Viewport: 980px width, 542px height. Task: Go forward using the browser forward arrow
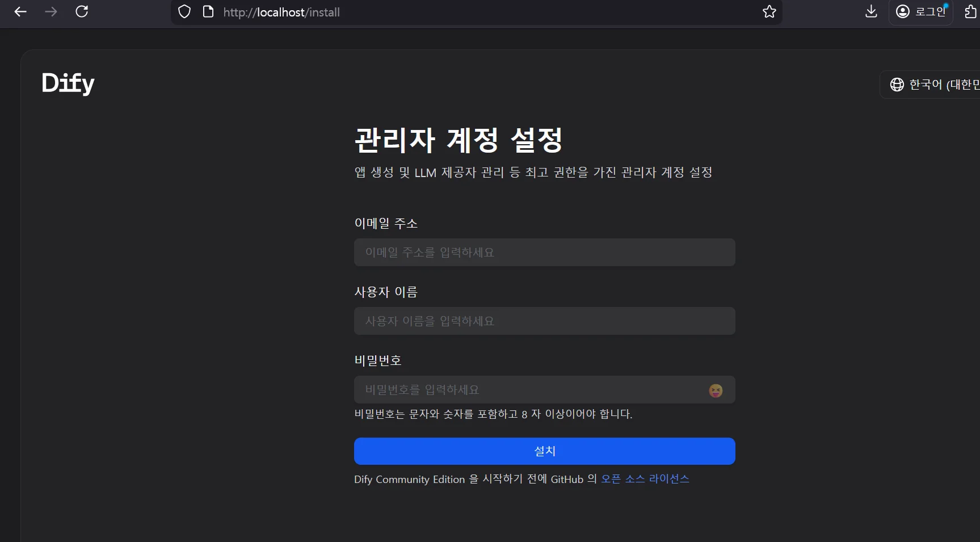tap(51, 12)
